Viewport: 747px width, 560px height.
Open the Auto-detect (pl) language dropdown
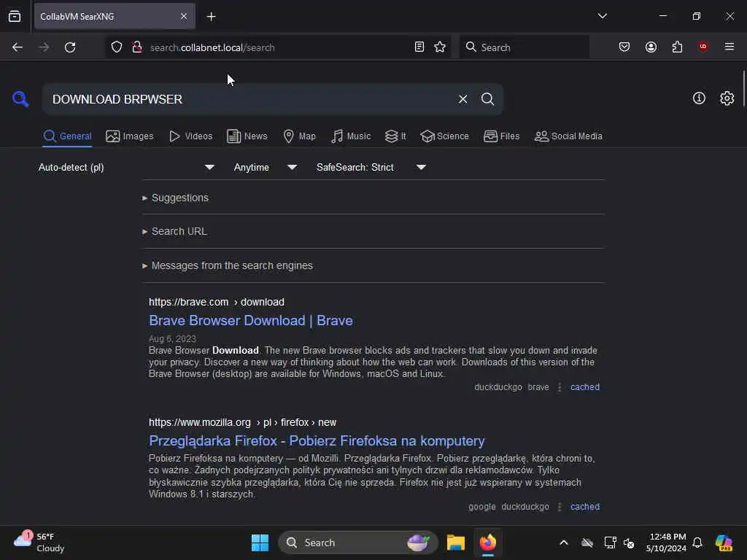[x=126, y=167]
